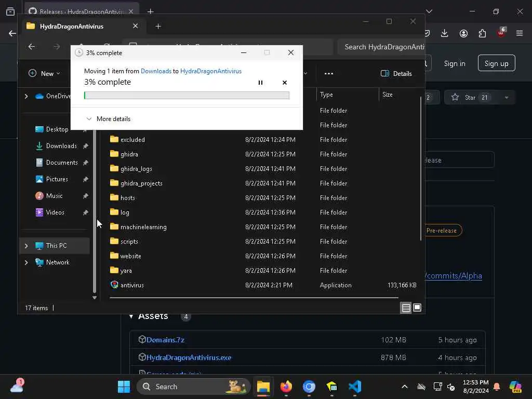Open Firefox extensions puzzle icon
Viewport: 532px width, 399px height.
(x=482, y=33)
